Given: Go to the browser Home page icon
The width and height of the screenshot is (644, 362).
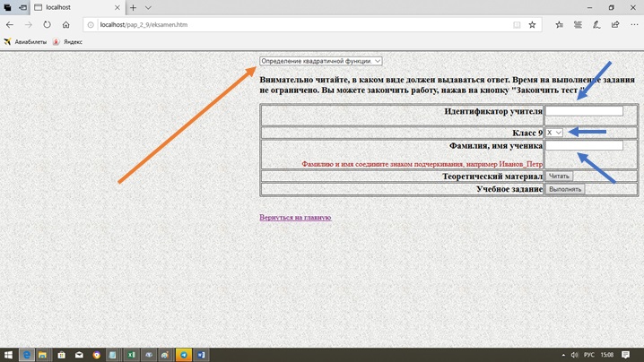Looking at the screenshot, I should 66,25.
